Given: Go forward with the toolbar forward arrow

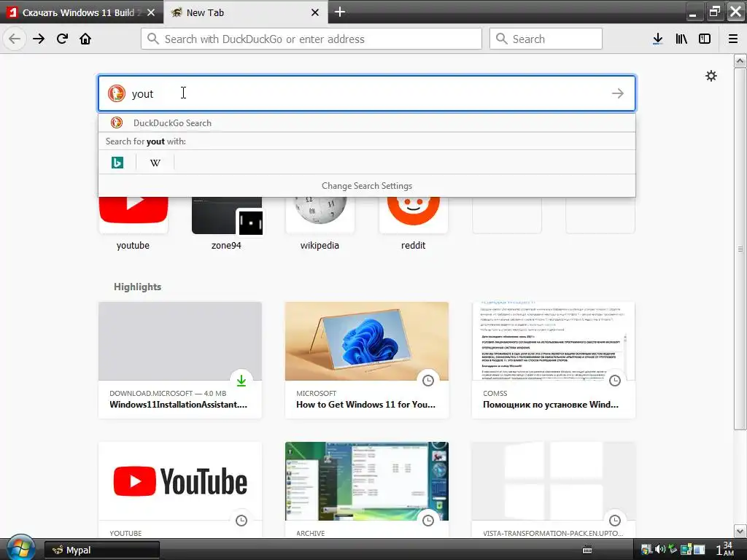Looking at the screenshot, I should coord(39,39).
